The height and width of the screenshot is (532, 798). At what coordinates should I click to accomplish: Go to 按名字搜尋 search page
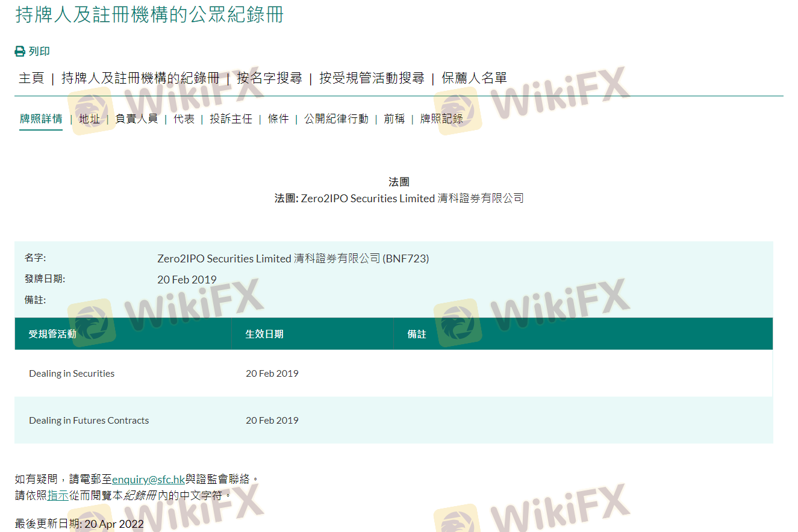coord(269,78)
